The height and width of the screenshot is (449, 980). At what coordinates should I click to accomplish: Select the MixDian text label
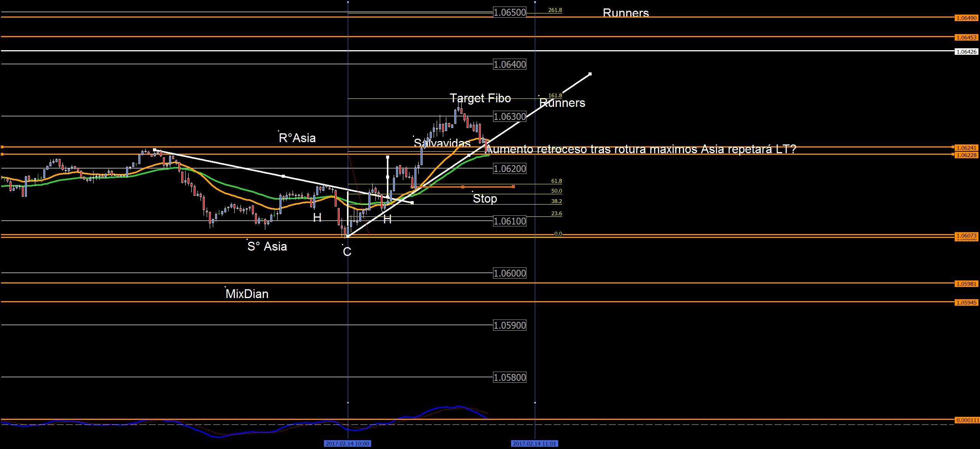[x=247, y=294]
